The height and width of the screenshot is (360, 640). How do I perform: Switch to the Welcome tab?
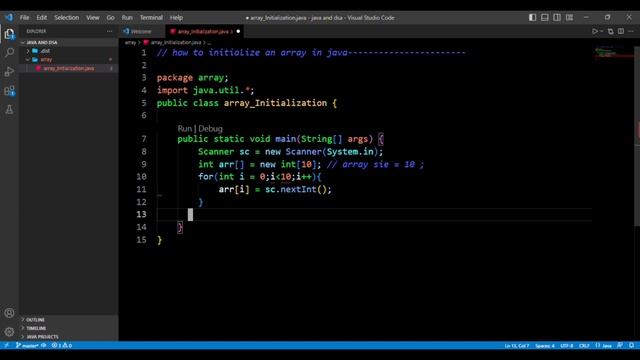pyautogui.click(x=142, y=31)
